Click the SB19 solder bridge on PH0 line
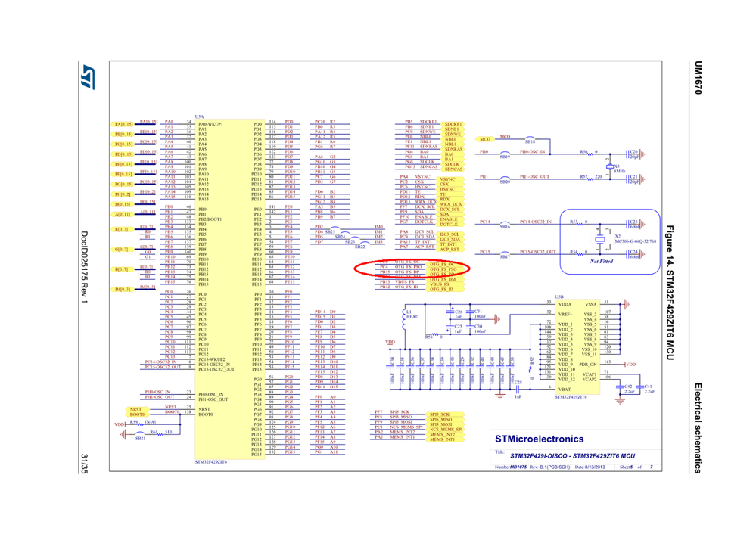Screen dimensions: 756x534 pos(505,154)
